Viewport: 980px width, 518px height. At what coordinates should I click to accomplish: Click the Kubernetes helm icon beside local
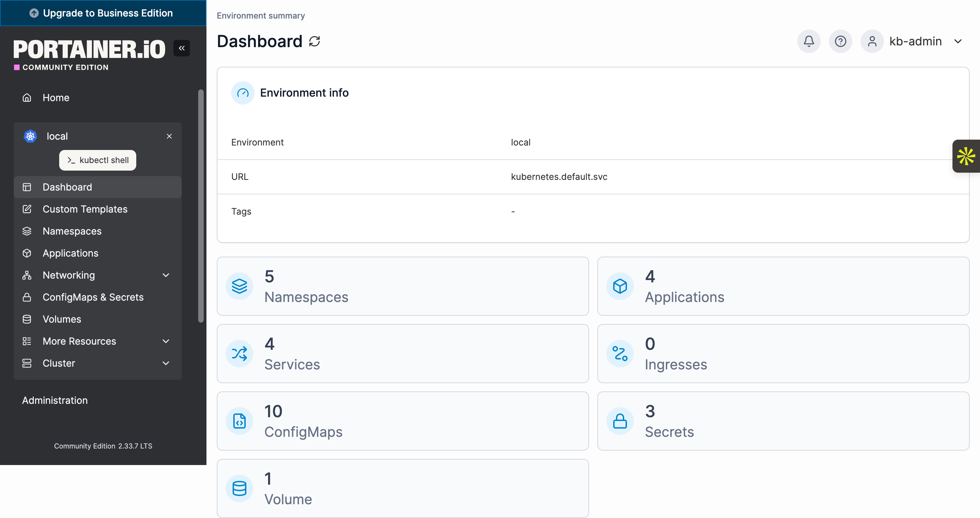click(x=30, y=136)
